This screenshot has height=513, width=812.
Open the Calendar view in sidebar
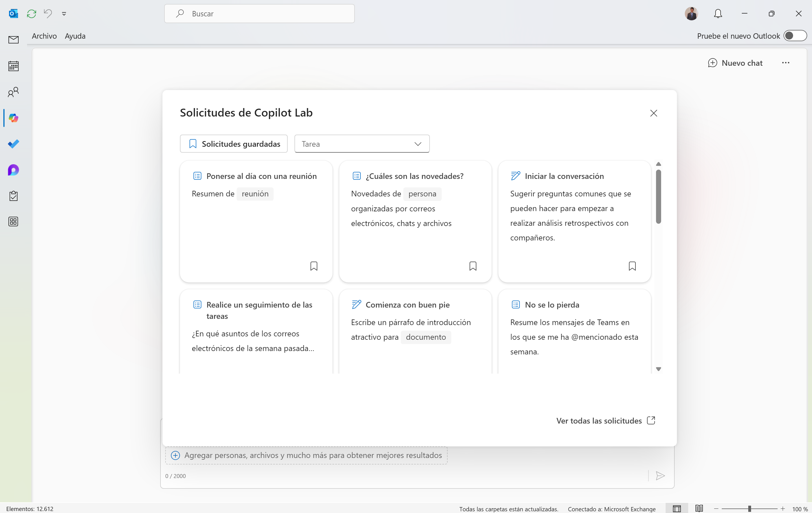point(14,66)
